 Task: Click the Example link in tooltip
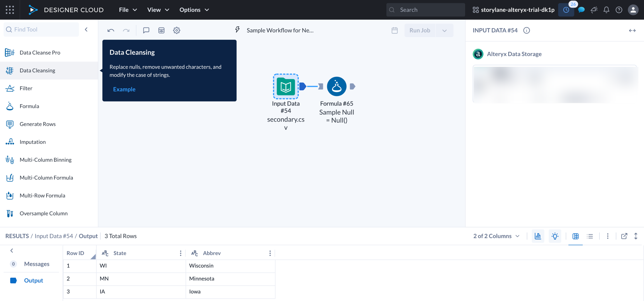[124, 89]
